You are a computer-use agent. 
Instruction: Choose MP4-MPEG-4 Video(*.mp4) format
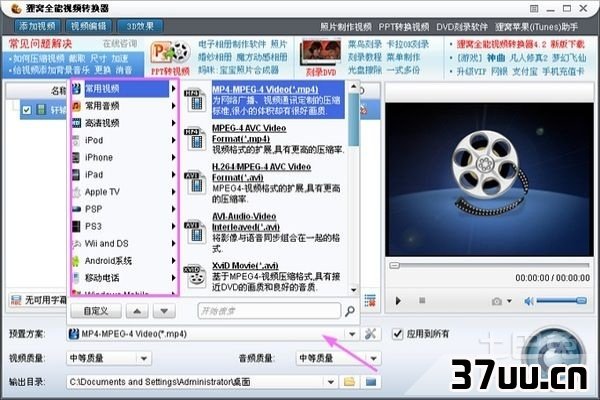coord(278,100)
